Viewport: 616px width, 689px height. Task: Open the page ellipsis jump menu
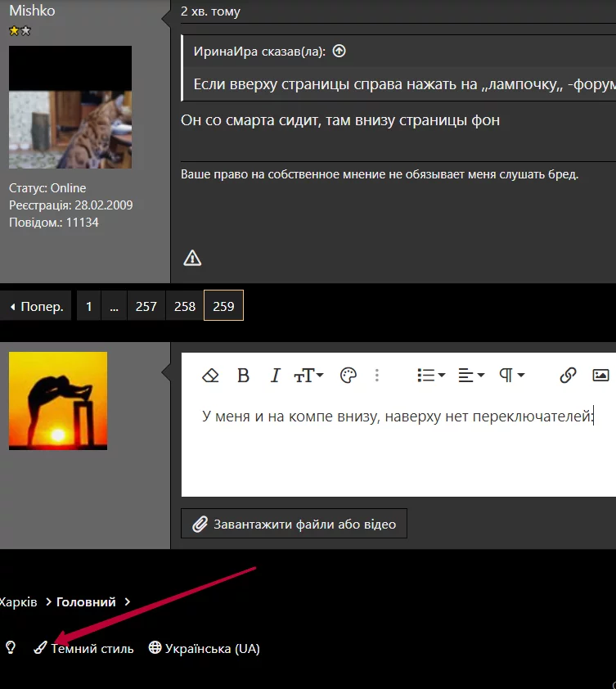pyautogui.click(x=115, y=306)
